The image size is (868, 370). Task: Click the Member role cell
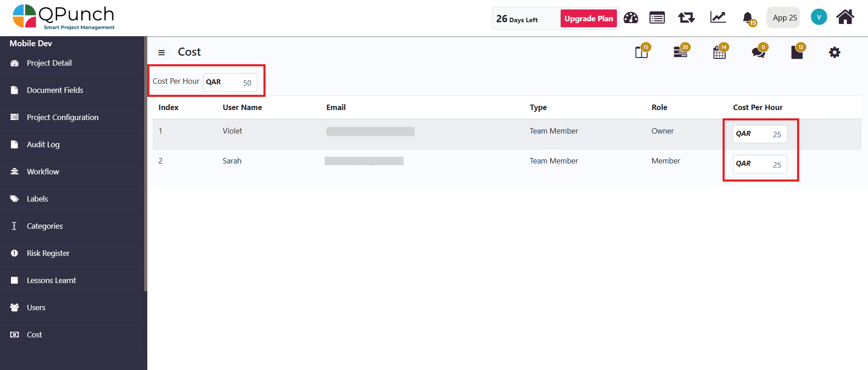(665, 161)
